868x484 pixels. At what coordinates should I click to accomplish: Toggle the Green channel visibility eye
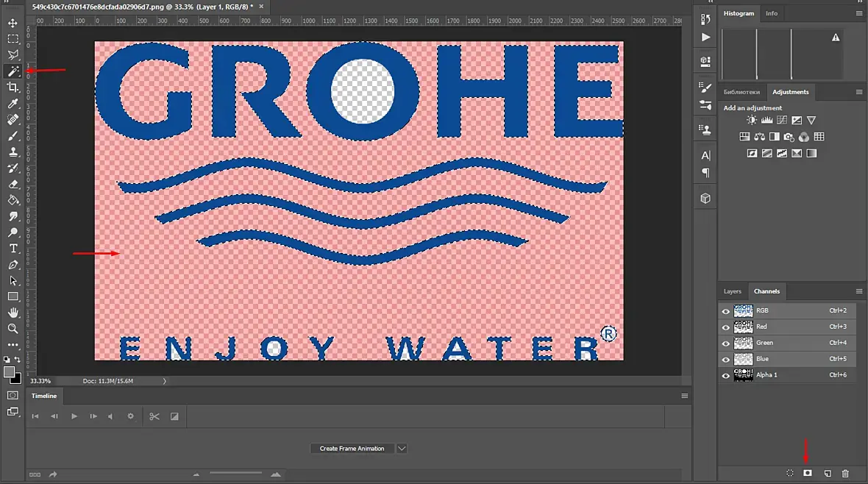726,344
